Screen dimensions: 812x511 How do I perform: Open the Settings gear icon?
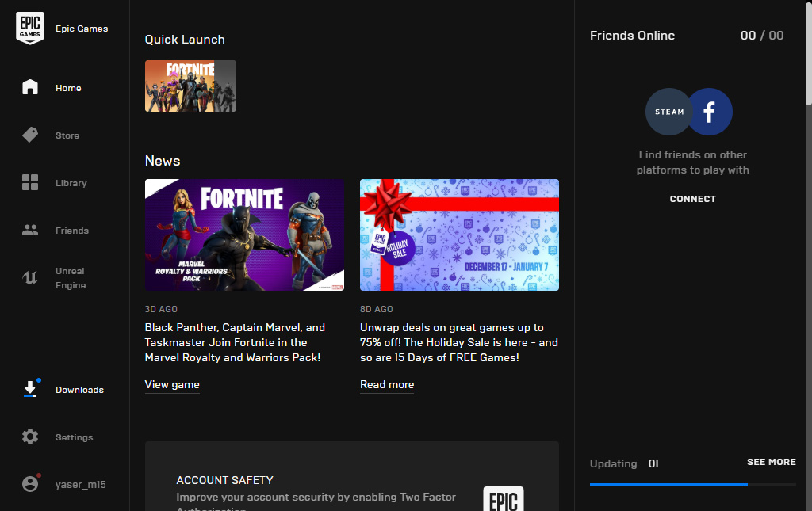pyautogui.click(x=30, y=437)
